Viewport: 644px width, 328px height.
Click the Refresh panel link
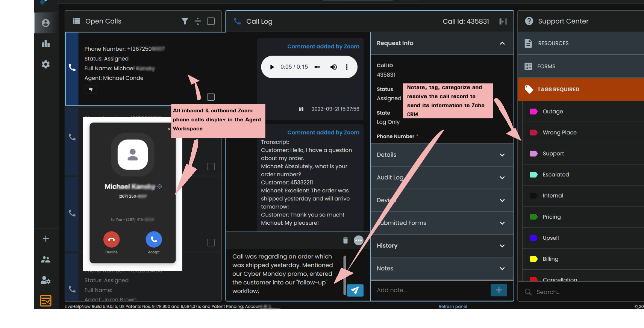(x=453, y=307)
